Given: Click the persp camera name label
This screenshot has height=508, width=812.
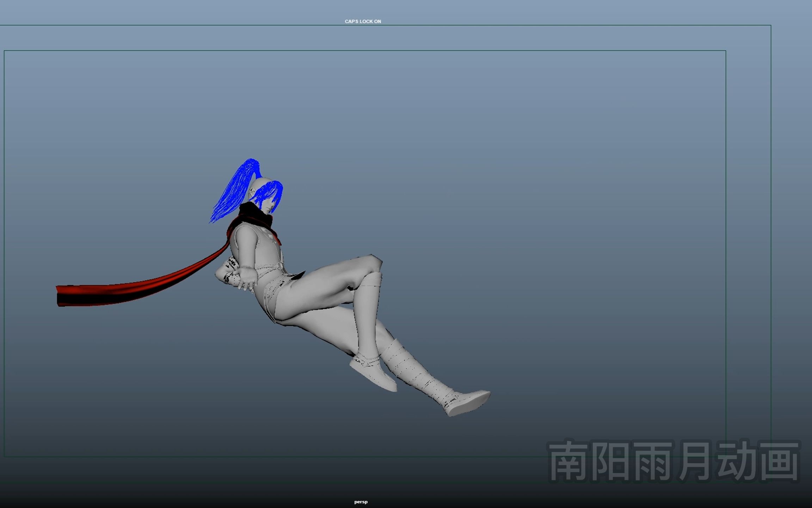Looking at the screenshot, I should 361,502.
